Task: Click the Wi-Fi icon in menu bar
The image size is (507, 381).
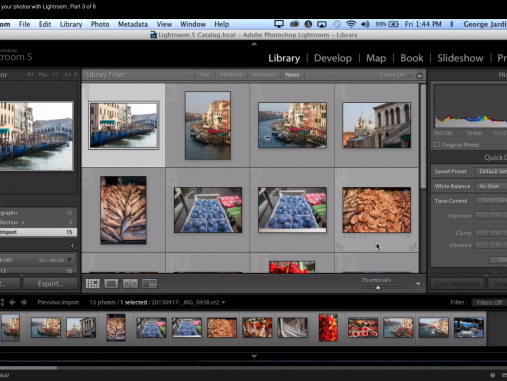Action: pyautogui.click(x=351, y=24)
